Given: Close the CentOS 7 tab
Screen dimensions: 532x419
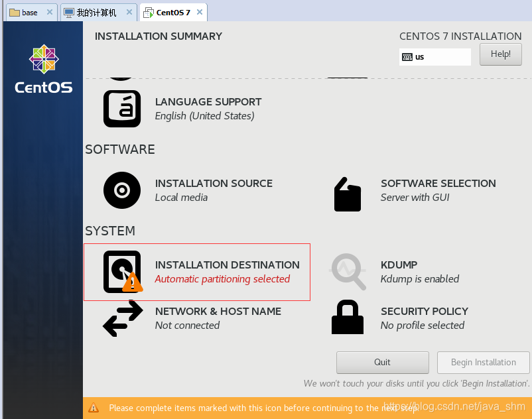Looking at the screenshot, I should point(200,12).
